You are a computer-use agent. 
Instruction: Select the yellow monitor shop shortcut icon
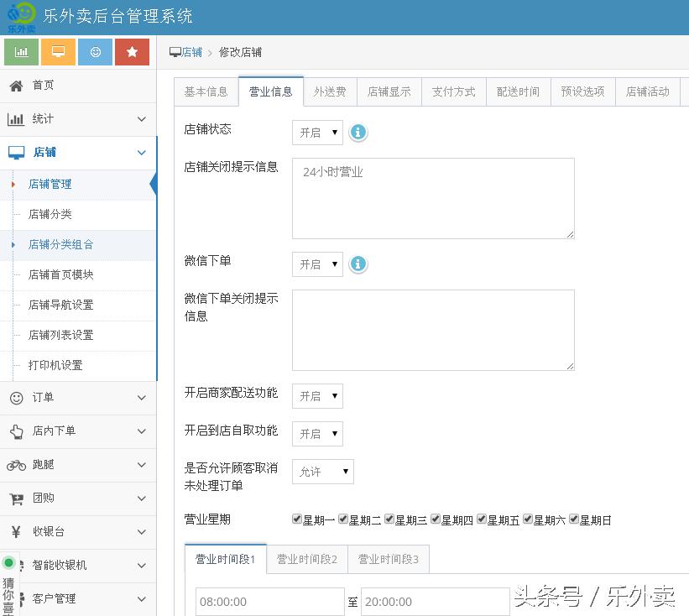(58, 51)
